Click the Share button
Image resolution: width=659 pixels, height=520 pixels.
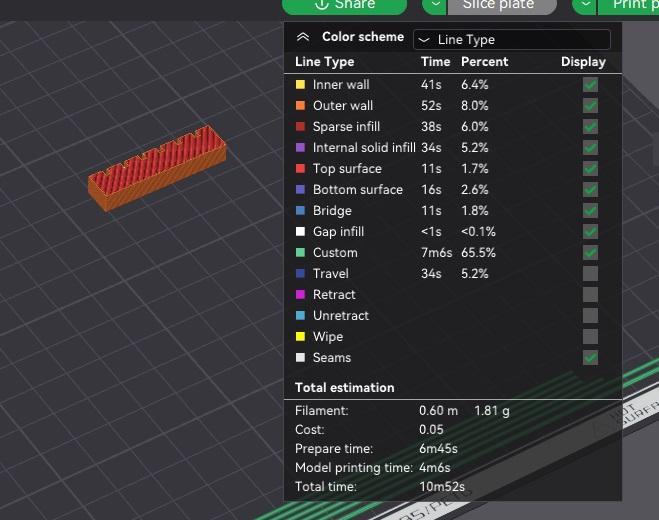345,5
